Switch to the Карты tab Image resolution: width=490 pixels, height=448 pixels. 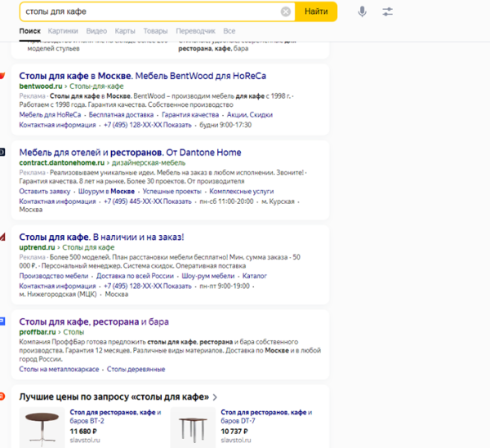click(x=125, y=31)
